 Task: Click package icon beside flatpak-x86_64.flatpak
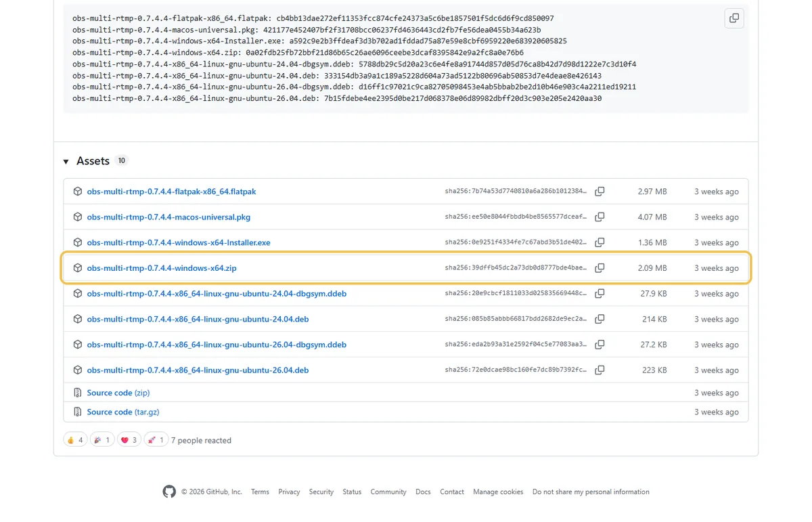coord(78,192)
